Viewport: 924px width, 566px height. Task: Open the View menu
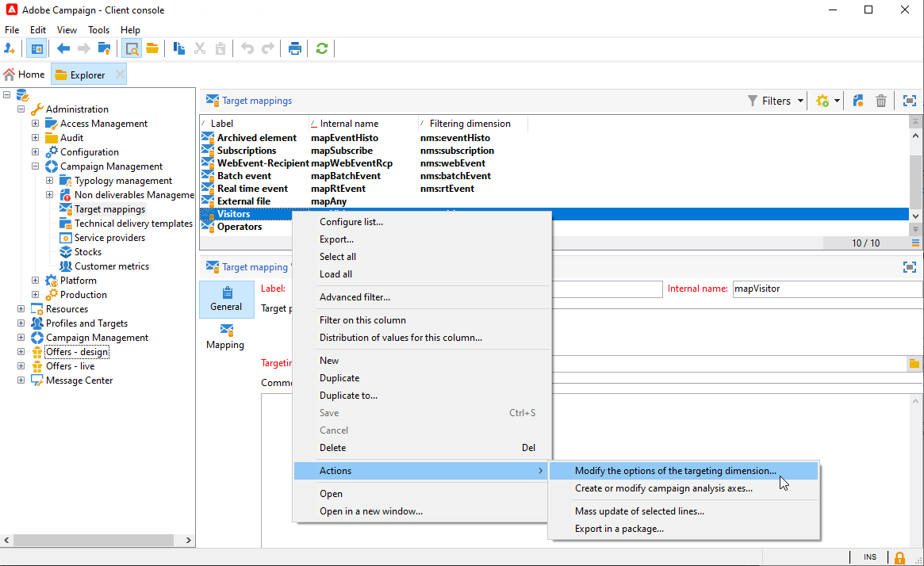click(x=67, y=30)
